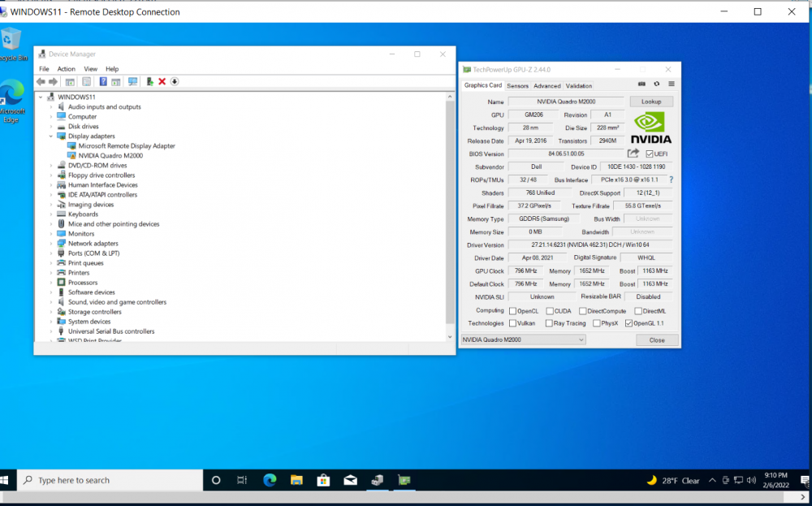Click the Back arrow in Device Manager toolbar
Viewport: 812px width, 506px height.
[41, 82]
